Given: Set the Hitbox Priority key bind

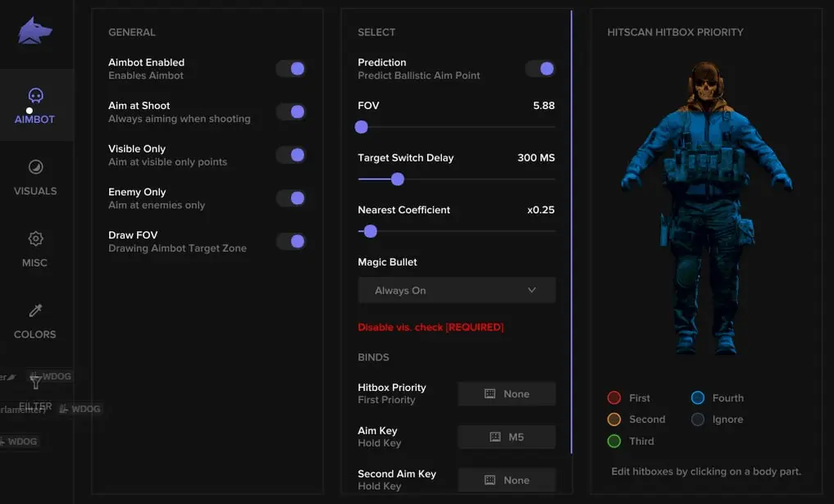Looking at the screenshot, I should click(507, 394).
